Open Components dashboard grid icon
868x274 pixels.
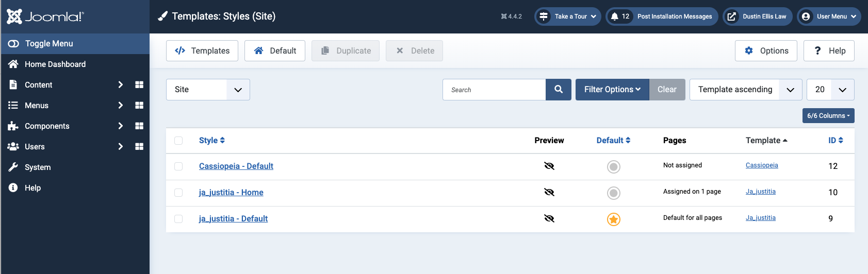[x=139, y=126]
